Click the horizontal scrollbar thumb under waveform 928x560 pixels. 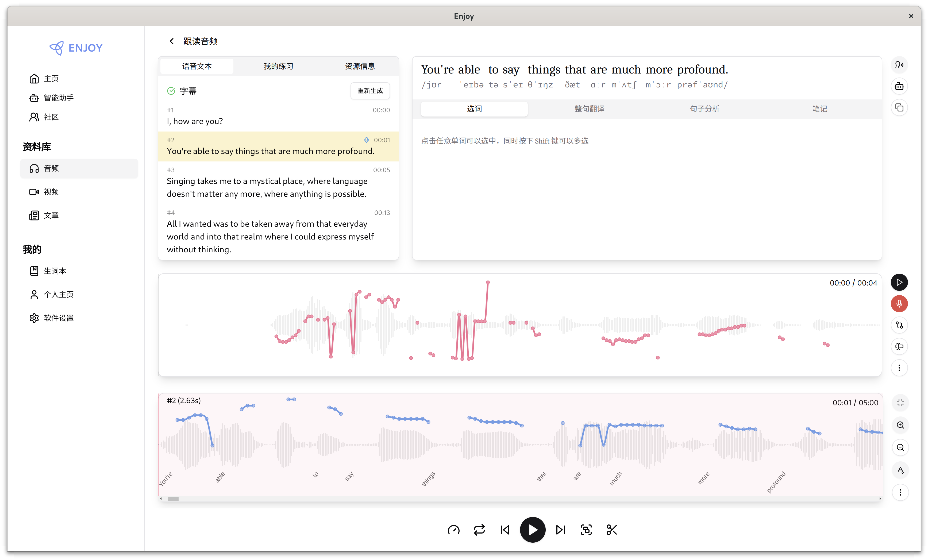coord(173,499)
